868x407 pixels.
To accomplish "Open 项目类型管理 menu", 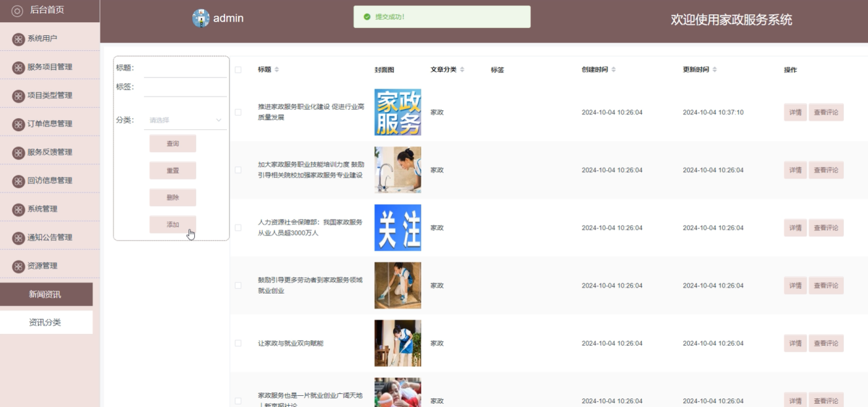I will coord(50,96).
